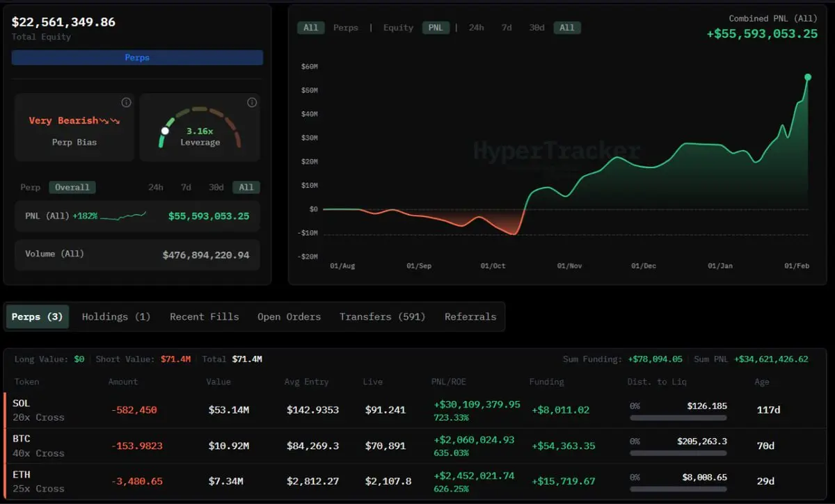Click SOL liquidation price $126.185
This screenshot has width=835, height=504.
[x=707, y=406]
